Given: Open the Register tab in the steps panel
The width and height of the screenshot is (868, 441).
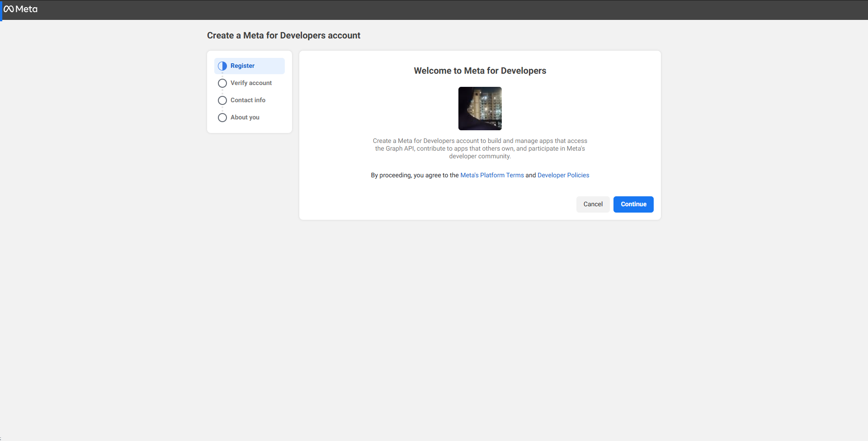Looking at the screenshot, I should coord(243,66).
